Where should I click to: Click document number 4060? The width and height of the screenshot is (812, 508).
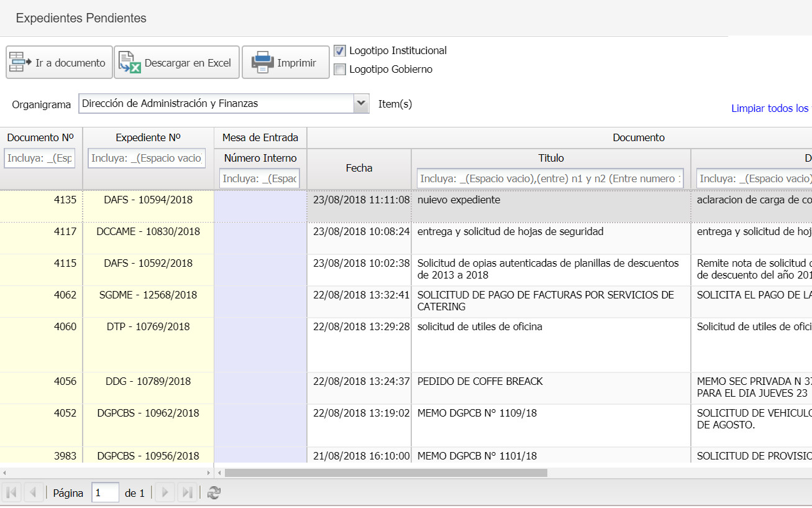(65, 326)
